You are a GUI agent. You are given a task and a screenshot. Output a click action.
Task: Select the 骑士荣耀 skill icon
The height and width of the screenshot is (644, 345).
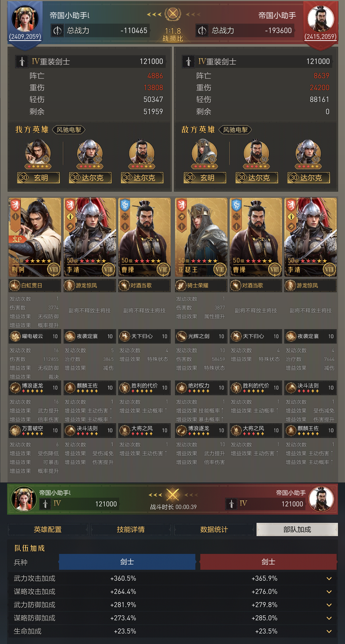point(181,286)
